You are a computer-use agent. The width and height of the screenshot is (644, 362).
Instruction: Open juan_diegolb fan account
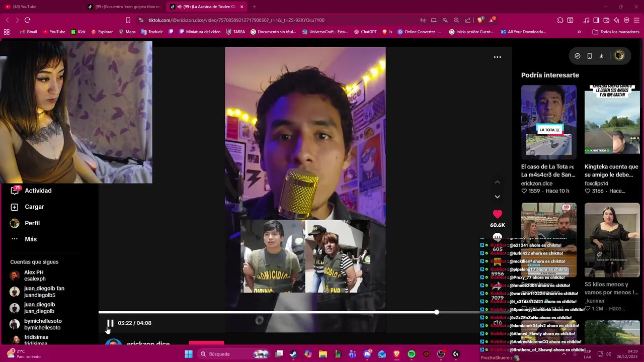pos(37,292)
